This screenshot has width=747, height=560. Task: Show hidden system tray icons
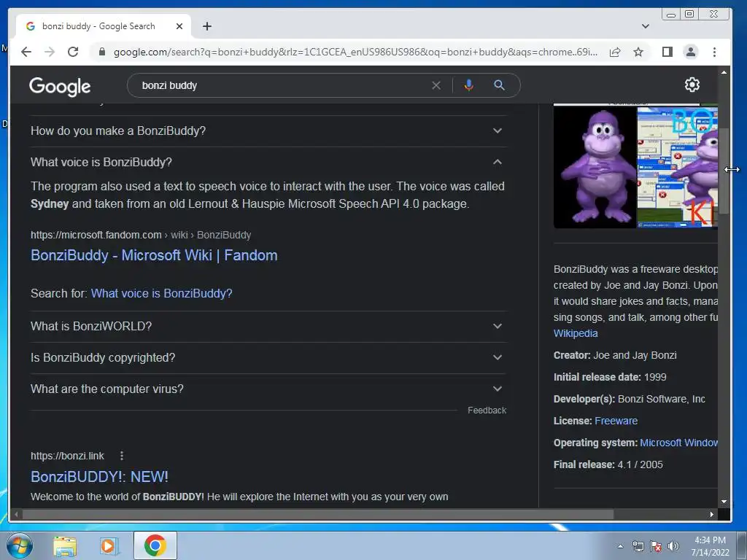[620, 547]
